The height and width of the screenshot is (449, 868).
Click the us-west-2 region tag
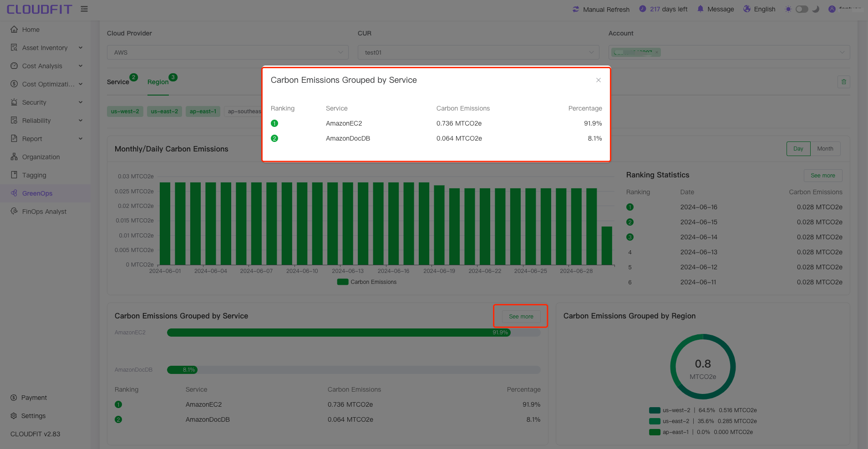pos(125,111)
